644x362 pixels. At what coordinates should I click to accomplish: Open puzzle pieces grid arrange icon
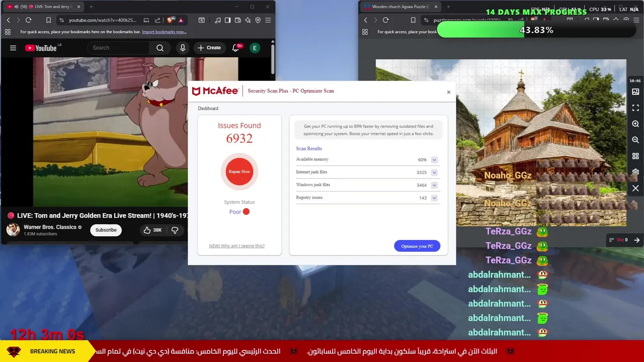click(x=635, y=156)
